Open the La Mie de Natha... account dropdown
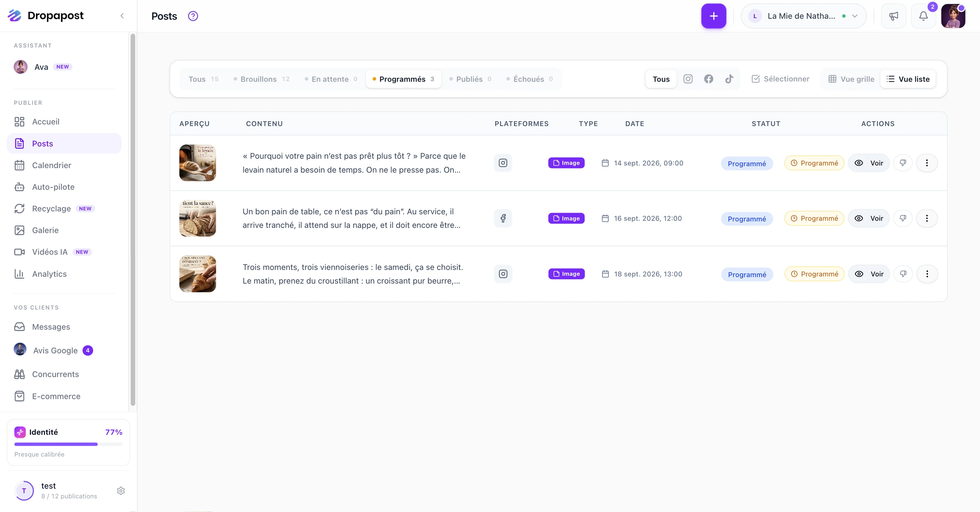This screenshot has height=512, width=980. pos(803,16)
